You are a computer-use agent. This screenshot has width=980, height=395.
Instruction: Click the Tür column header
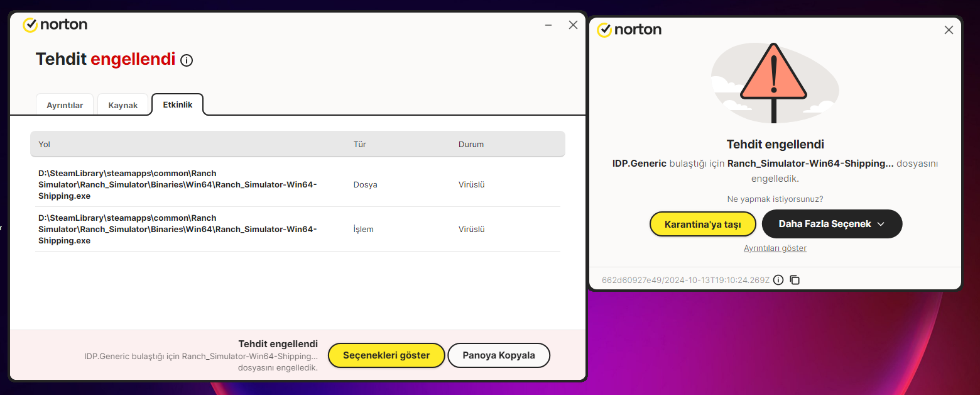coord(360,144)
